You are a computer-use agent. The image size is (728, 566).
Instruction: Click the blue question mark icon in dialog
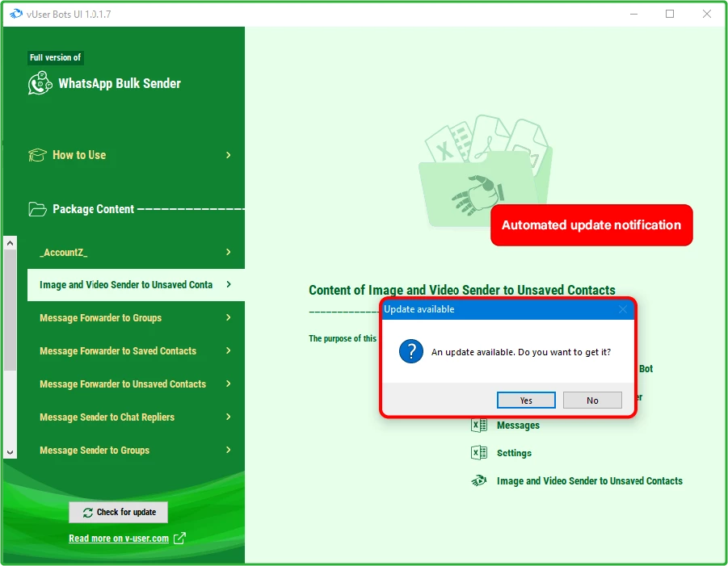point(411,351)
